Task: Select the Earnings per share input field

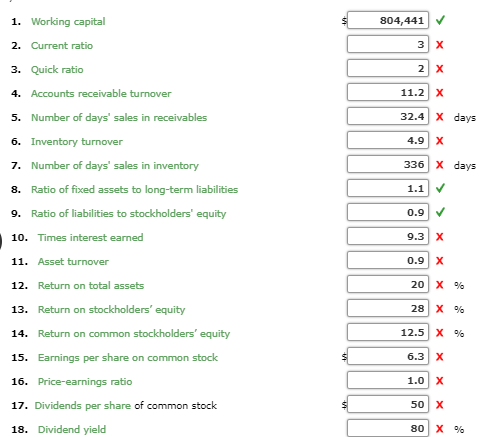Action: tap(388, 356)
